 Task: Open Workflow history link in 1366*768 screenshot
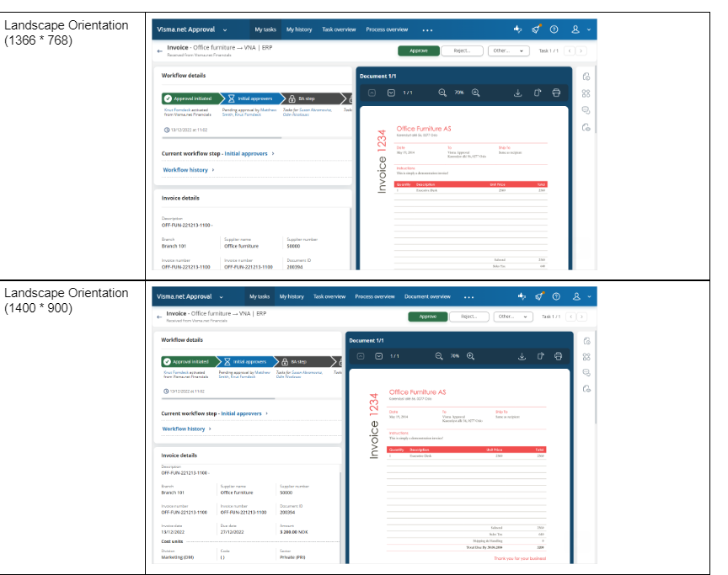coord(185,170)
